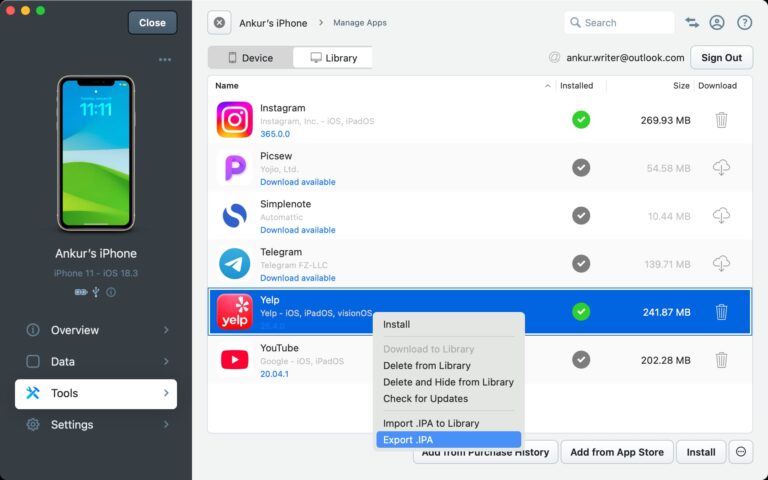Click the Yelp app icon

click(x=235, y=312)
